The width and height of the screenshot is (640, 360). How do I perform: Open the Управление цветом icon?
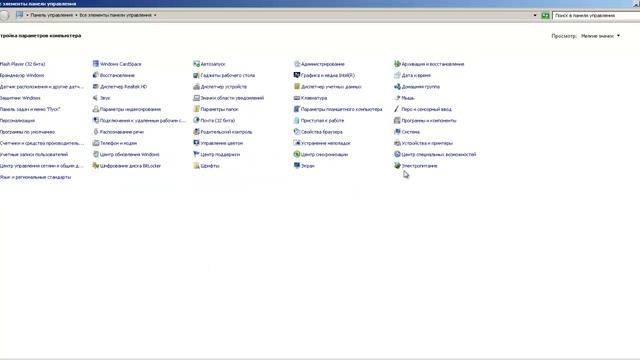coord(196,143)
